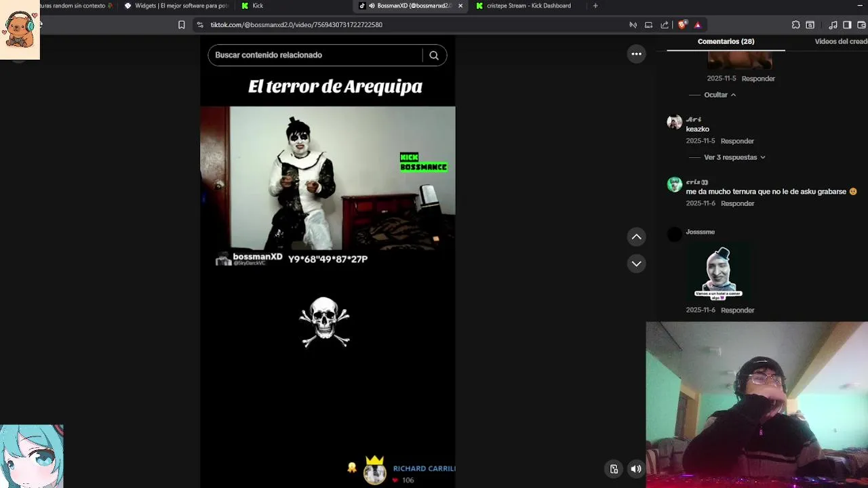Click the Y9*68"49*87*27P code text

[x=328, y=259]
